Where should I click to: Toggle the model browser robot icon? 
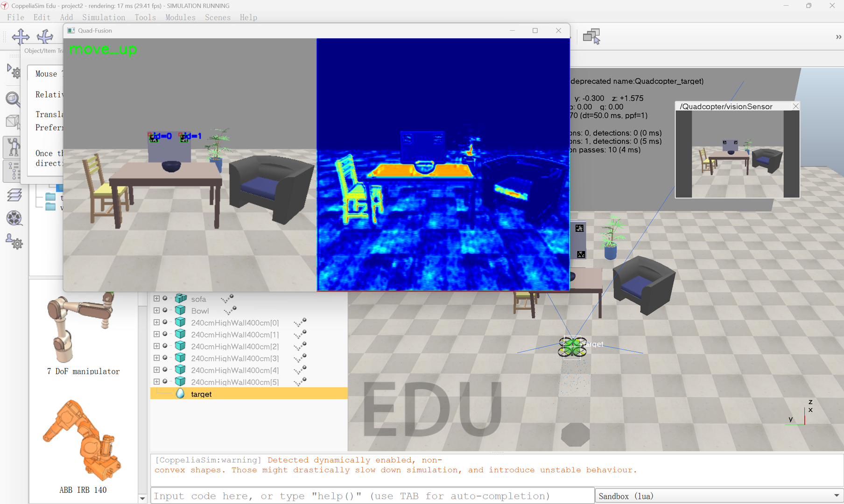13,147
